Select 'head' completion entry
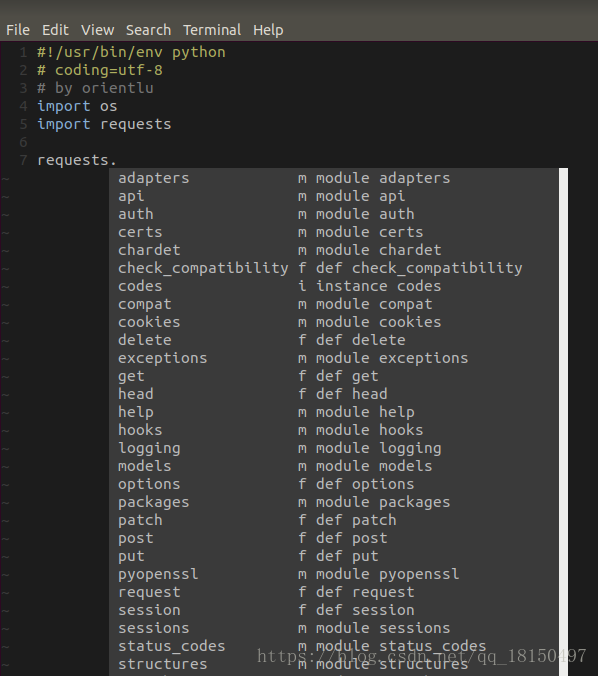The width and height of the screenshot is (598, 676). 334,394
